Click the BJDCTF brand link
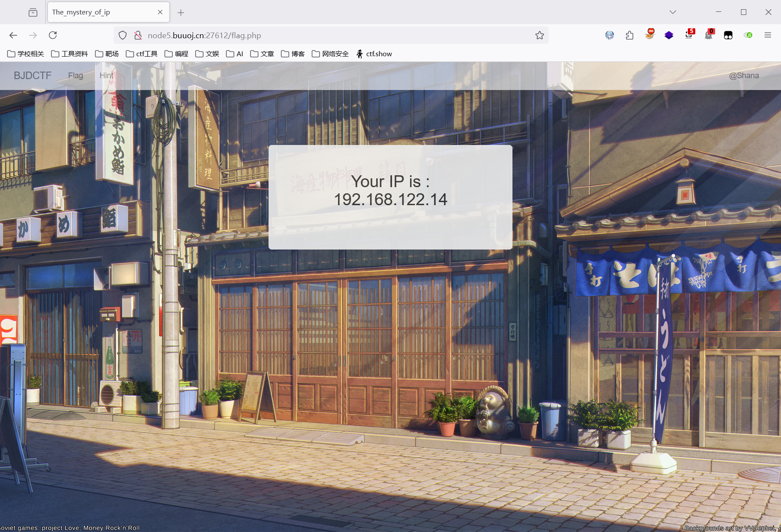Viewport: 781px width, 532px height. (x=33, y=76)
